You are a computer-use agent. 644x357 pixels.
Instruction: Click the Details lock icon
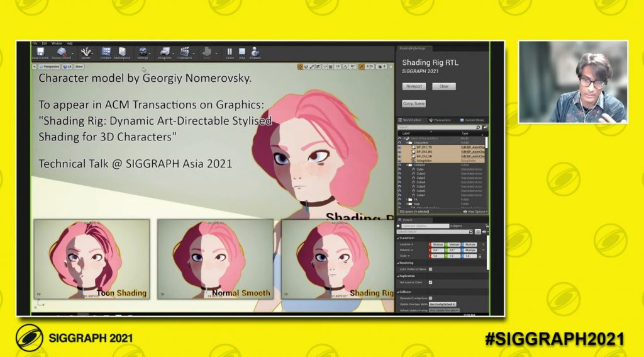(487, 225)
